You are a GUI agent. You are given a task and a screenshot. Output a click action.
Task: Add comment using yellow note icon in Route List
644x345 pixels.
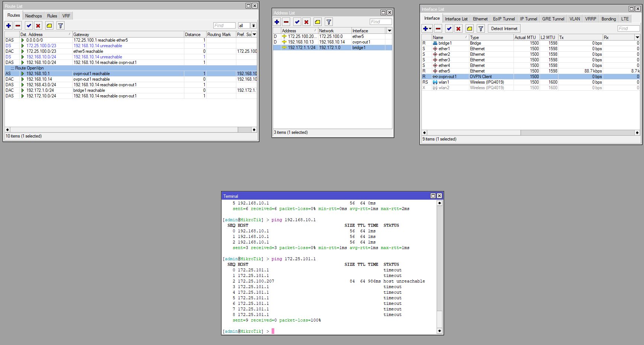[x=49, y=26]
